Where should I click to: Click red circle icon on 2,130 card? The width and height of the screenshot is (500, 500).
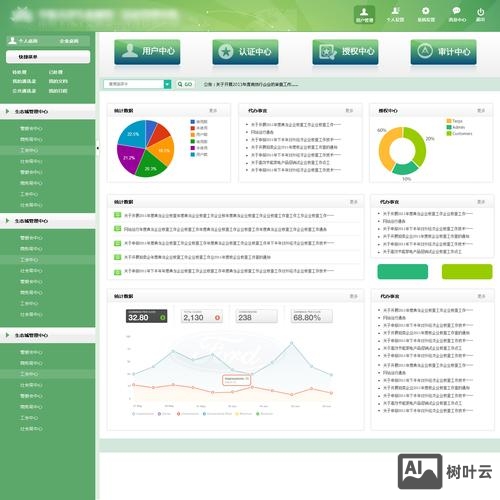click(218, 318)
